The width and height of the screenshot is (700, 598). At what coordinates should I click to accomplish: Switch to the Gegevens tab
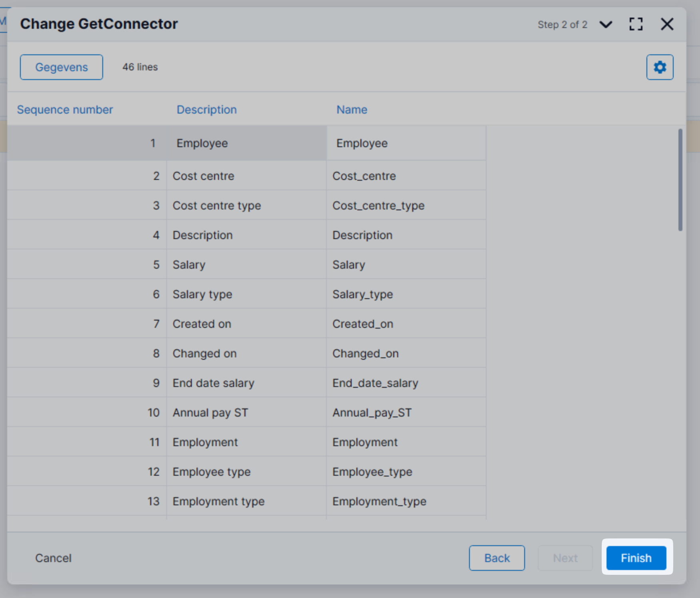tap(62, 67)
